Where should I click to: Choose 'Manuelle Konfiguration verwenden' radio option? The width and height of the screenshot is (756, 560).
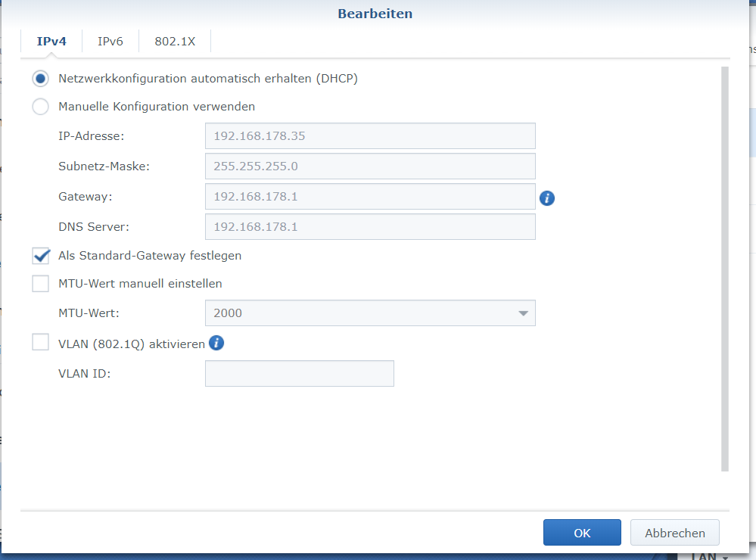41,107
